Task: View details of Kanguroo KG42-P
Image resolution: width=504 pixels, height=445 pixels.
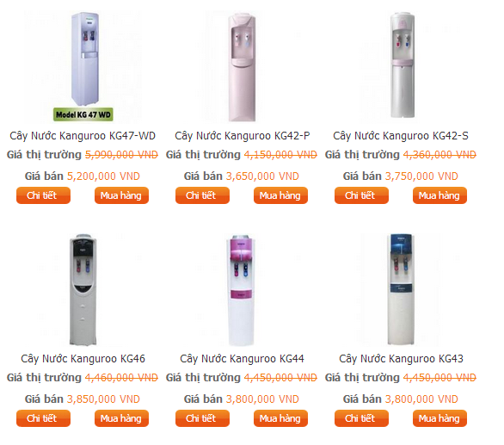Action: 202,195
